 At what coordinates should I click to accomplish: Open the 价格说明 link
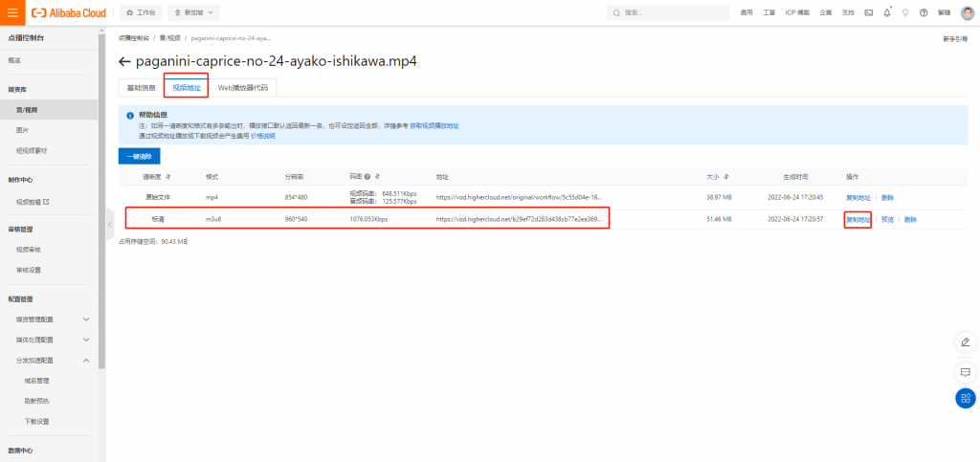262,136
